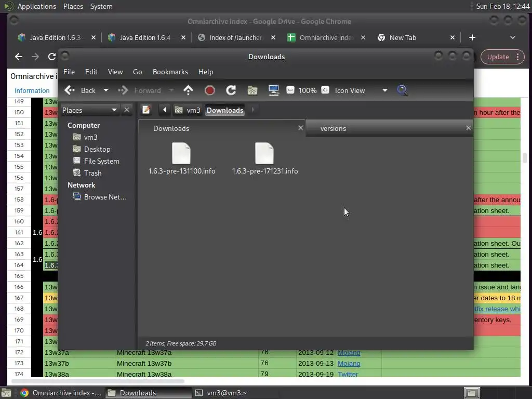Close the Java Edition 1.6.3 Chrome tab
This screenshot has height=399, width=532.
(x=94, y=37)
